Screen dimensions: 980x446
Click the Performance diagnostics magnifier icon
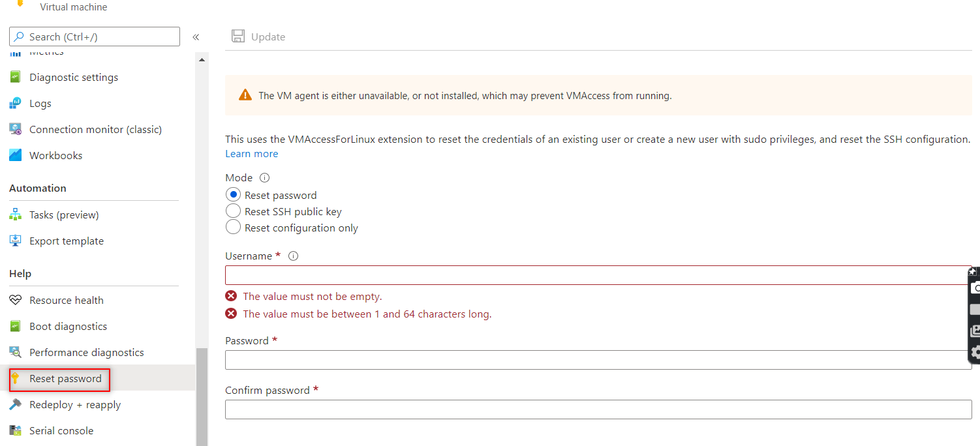pyautogui.click(x=15, y=351)
